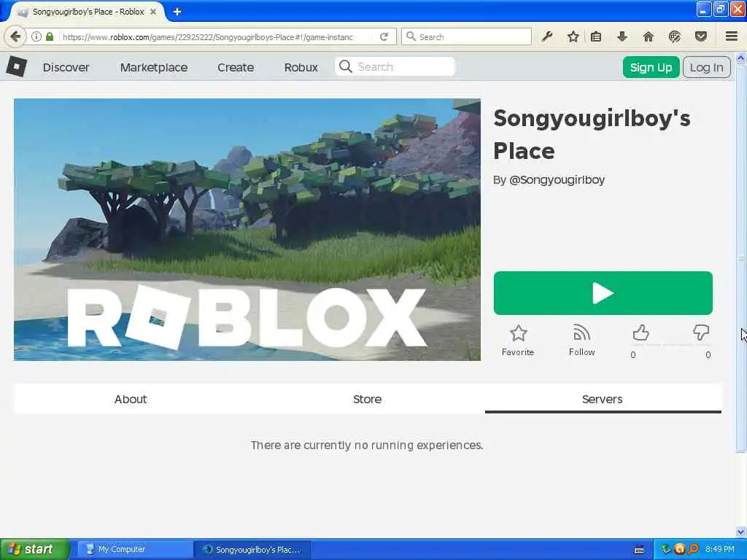The width and height of the screenshot is (747, 560).
Task: Like the experience with thumbs up
Action: pos(640,332)
